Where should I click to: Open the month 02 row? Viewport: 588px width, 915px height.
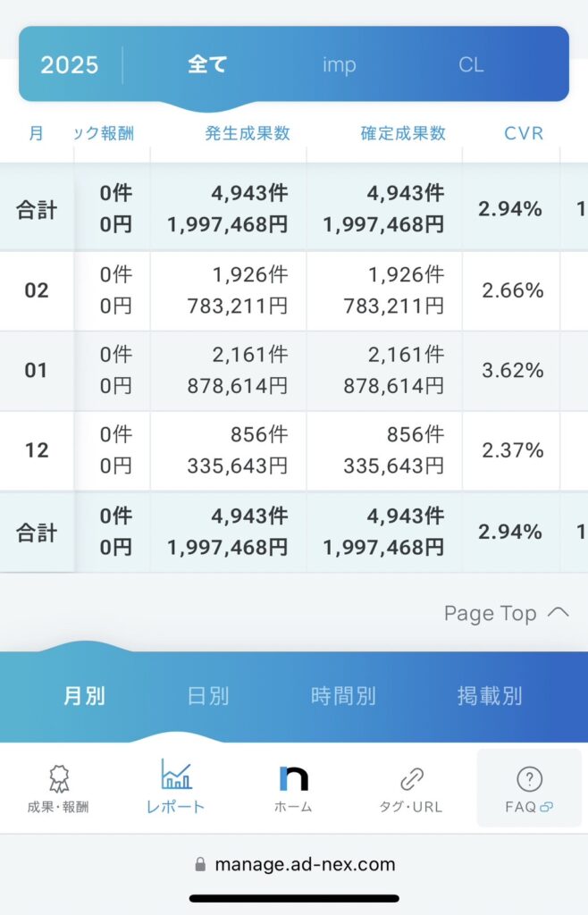(x=294, y=290)
